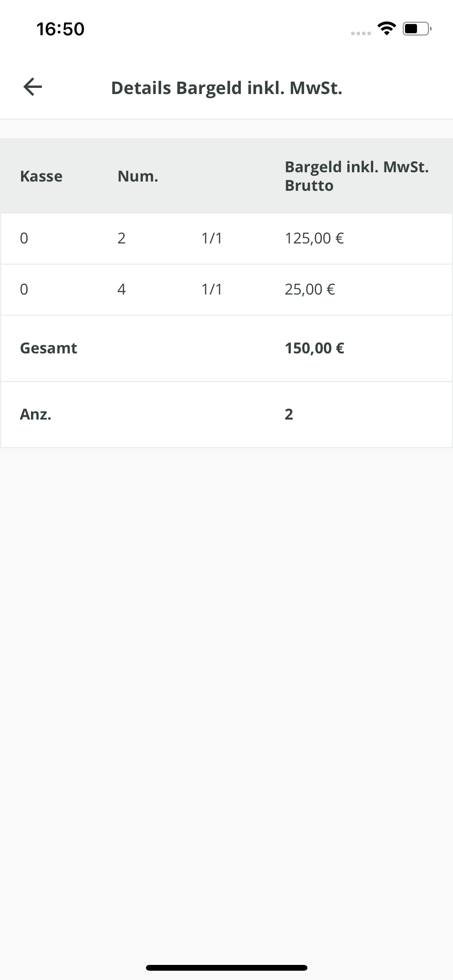The image size is (453, 980).
Task: Tap the Bargeld inkl. MwSt. Brutto header
Action: [357, 176]
